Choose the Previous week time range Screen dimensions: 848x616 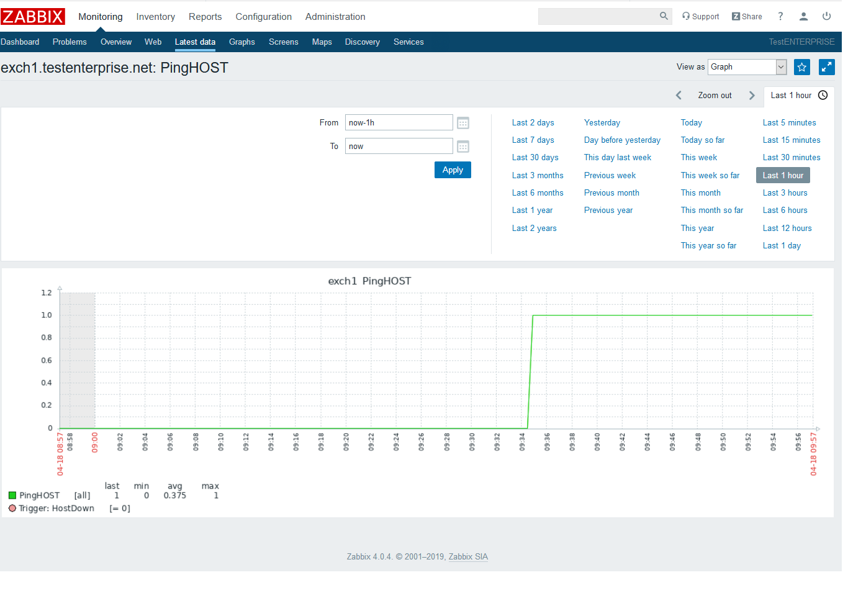pyautogui.click(x=610, y=176)
